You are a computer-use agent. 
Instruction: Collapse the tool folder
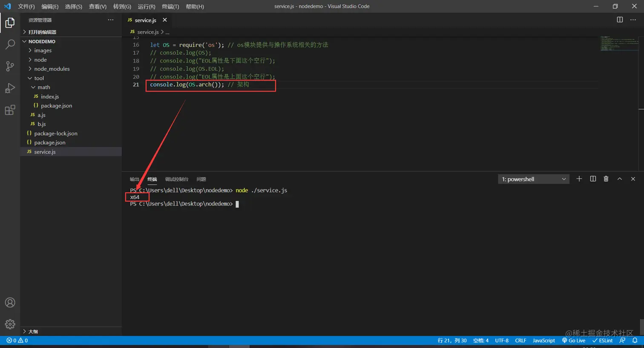coord(71,78)
